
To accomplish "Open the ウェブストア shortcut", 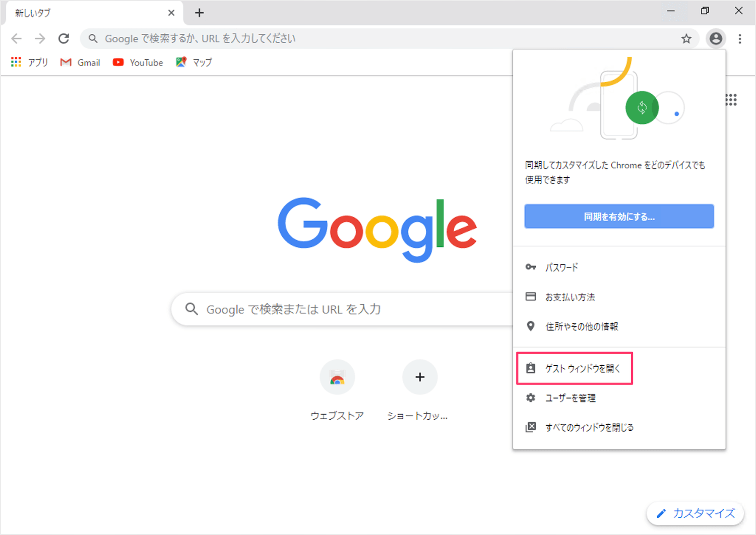I will coord(337,390).
